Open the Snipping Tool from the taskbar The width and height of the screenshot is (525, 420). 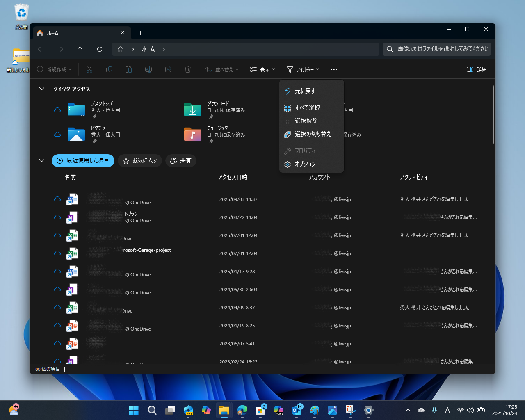coord(350,410)
